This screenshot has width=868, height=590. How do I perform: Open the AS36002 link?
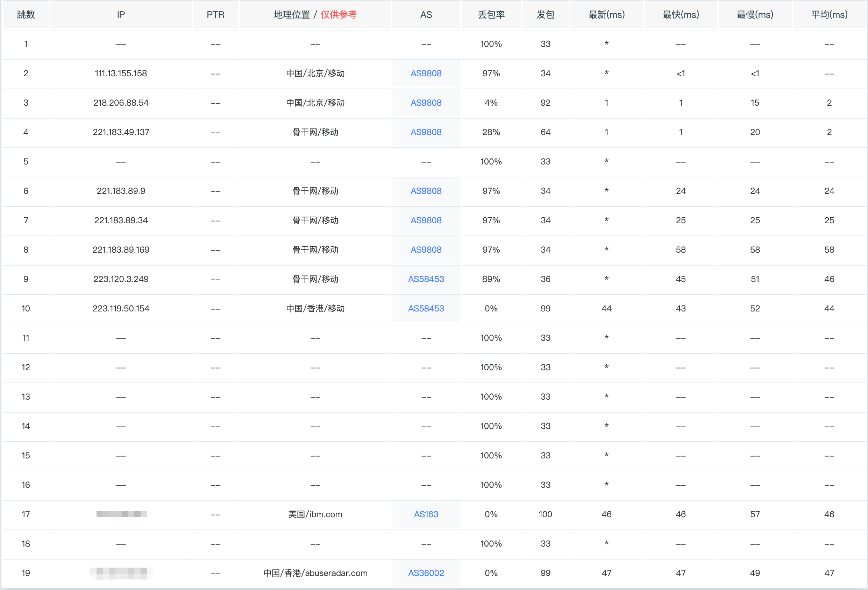[x=426, y=573]
